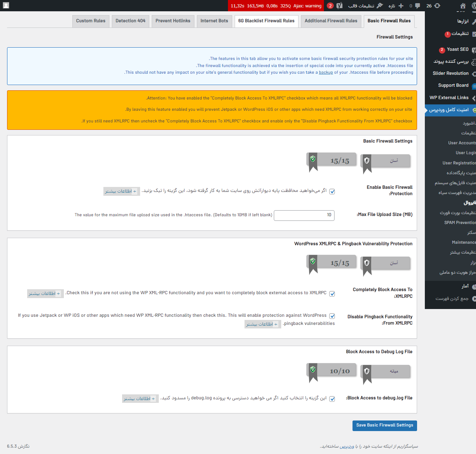476x454 pixels.
Task: Open Yoast SEO in the sidebar
Action: coord(458,49)
